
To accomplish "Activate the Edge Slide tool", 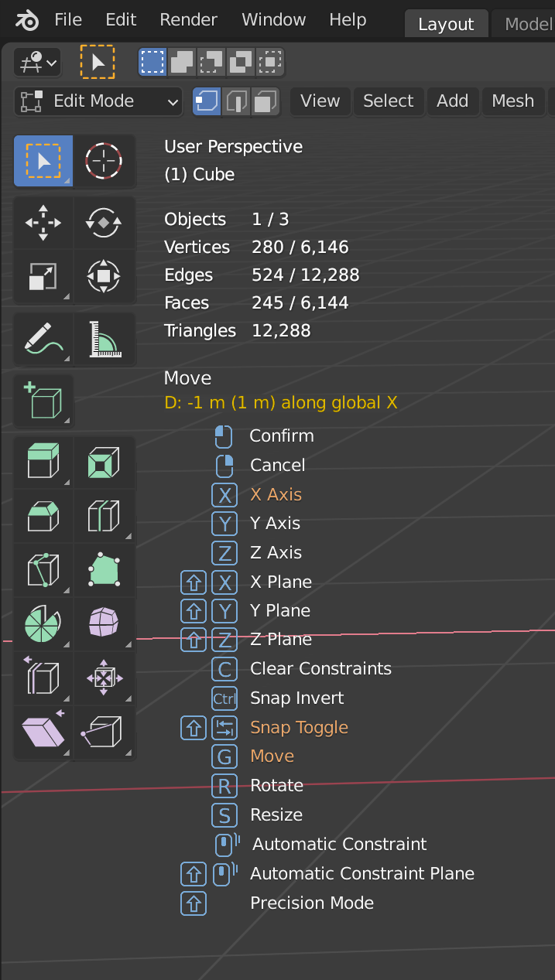I will coord(43,678).
